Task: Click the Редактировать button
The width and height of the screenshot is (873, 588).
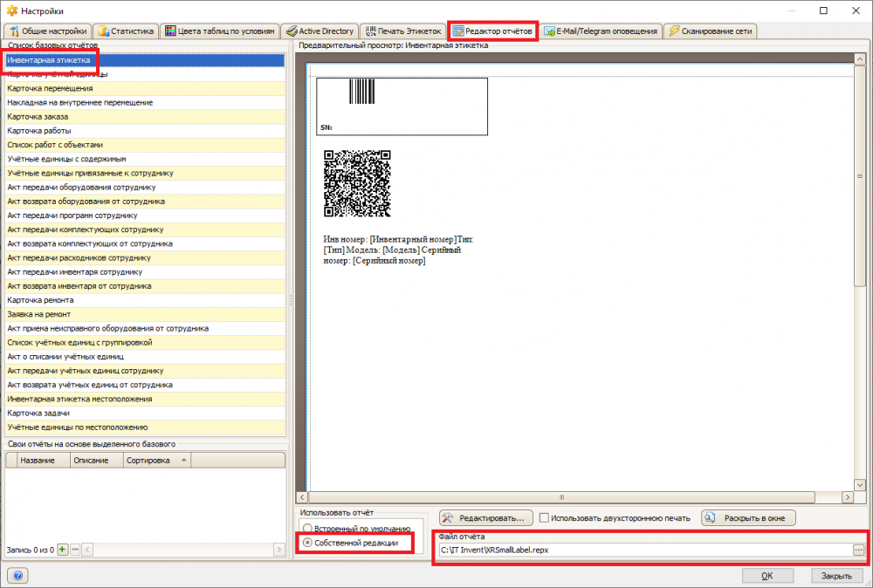Action: [x=485, y=518]
